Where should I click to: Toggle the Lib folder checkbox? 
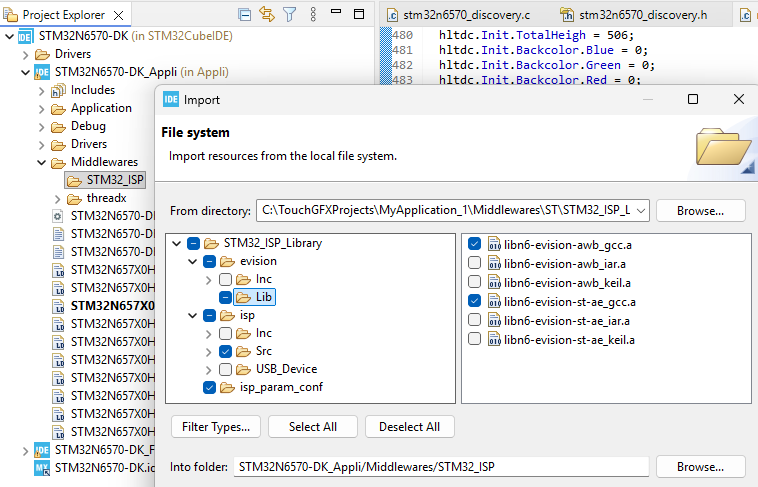pos(225,297)
